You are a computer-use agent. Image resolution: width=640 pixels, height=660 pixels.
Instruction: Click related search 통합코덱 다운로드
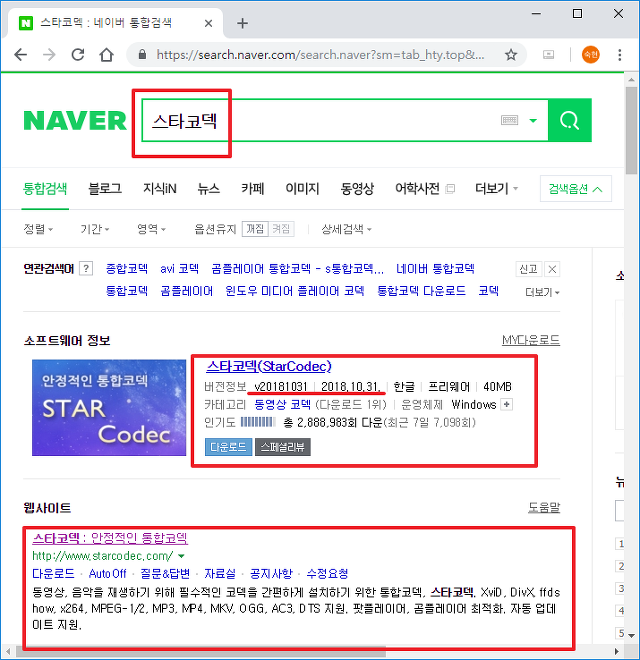(x=421, y=291)
